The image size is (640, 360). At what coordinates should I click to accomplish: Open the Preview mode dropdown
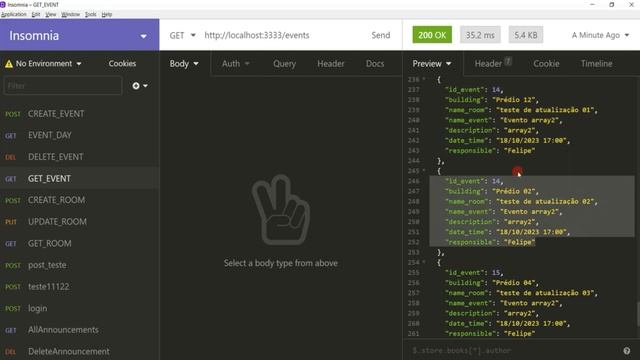[431, 64]
